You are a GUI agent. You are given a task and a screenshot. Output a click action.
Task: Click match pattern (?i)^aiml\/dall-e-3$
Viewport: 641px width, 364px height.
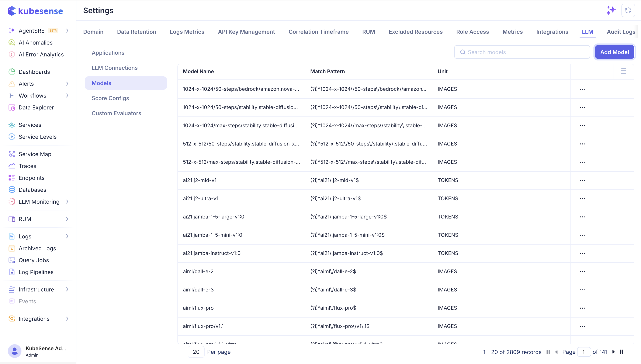(x=333, y=290)
